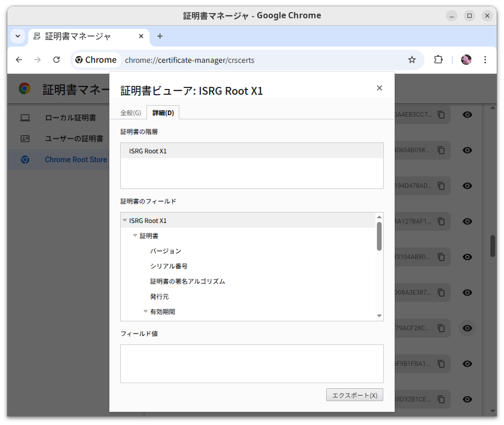Click the Chrome icon beside Chrome Root Store
The image size is (504, 425).
pyautogui.click(x=25, y=160)
